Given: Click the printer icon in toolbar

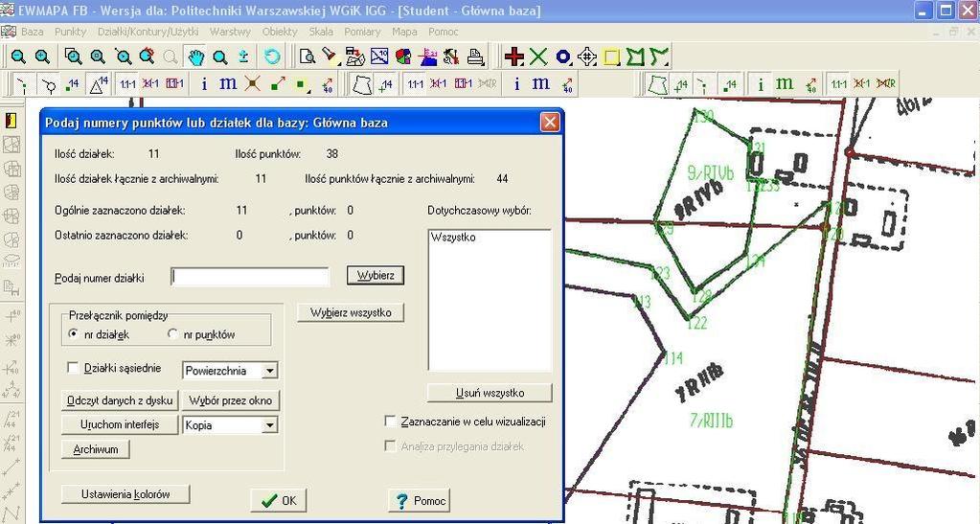Looking at the screenshot, I should tap(476, 57).
